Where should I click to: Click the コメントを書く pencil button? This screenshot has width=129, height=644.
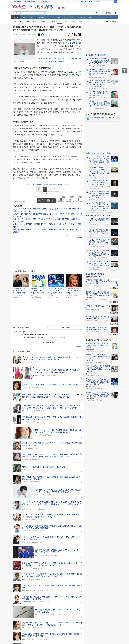click(65, 327)
